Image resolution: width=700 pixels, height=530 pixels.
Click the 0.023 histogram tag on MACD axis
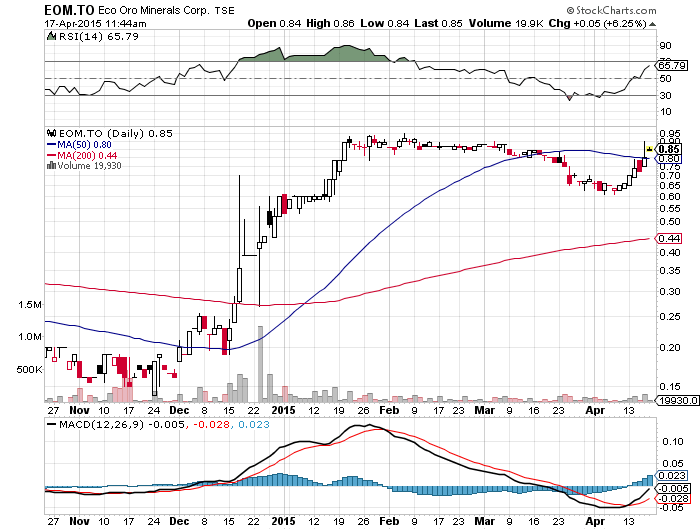coord(671,476)
